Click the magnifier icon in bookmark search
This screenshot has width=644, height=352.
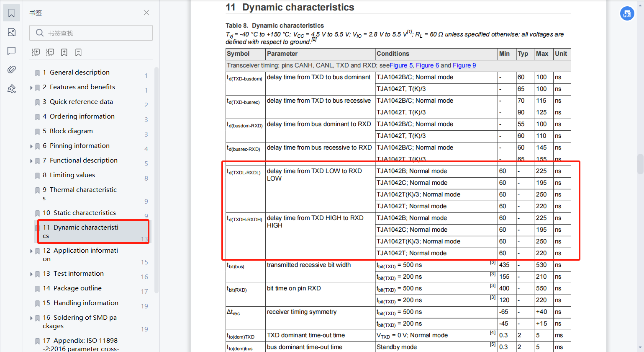(40, 33)
